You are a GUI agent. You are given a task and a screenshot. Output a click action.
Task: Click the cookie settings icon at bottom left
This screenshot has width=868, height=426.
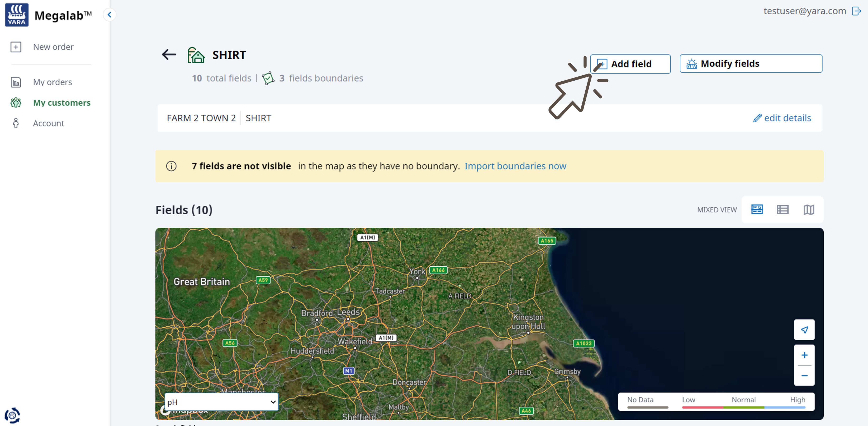(x=12, y=415)
